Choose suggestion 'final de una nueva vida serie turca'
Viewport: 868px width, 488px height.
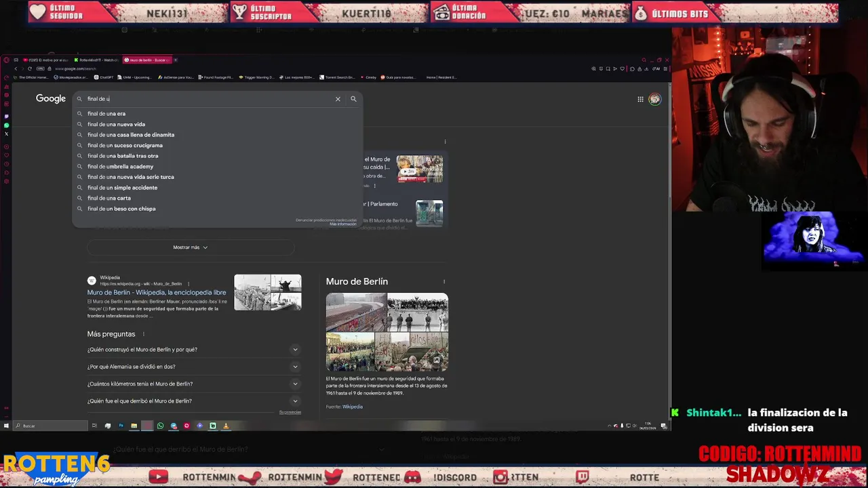pos(217,177)
